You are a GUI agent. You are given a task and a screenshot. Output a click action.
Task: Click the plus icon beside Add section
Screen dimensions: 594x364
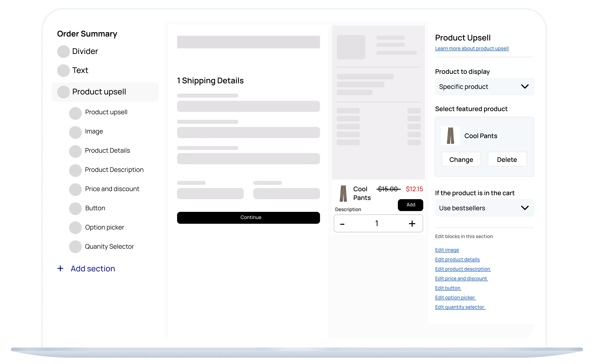(60, 268)
